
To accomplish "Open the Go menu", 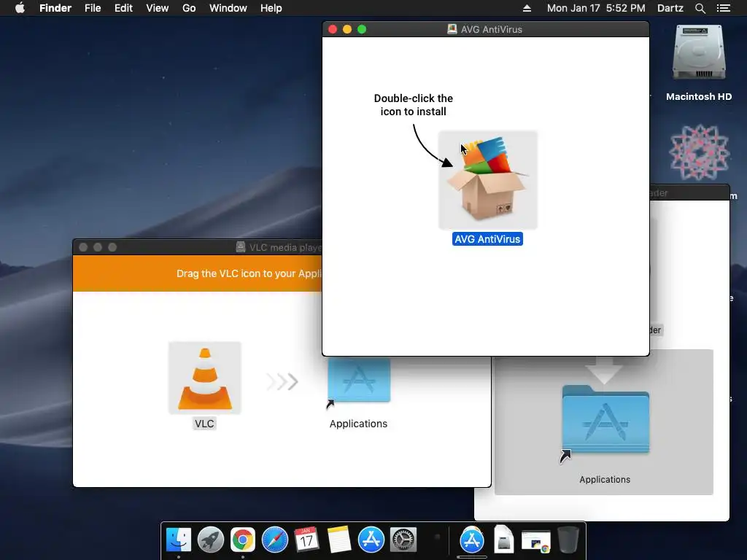I will click(189, 8).
